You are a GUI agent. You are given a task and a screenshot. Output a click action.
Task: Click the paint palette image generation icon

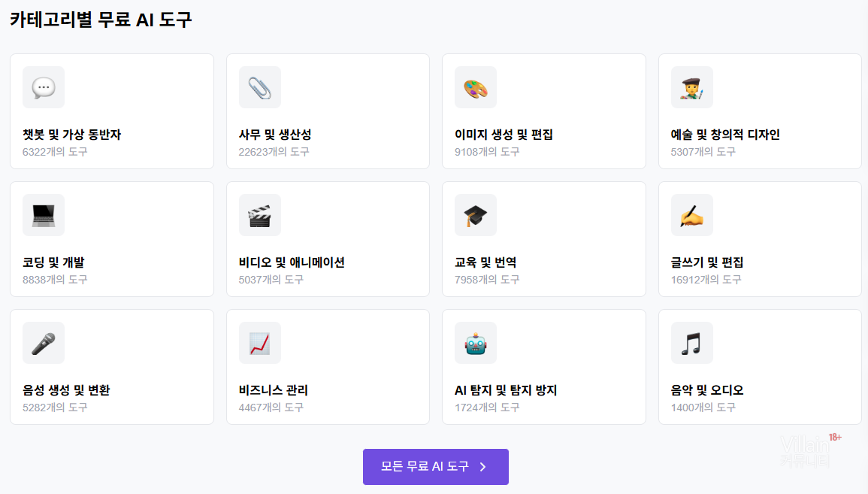click(475, 87)
